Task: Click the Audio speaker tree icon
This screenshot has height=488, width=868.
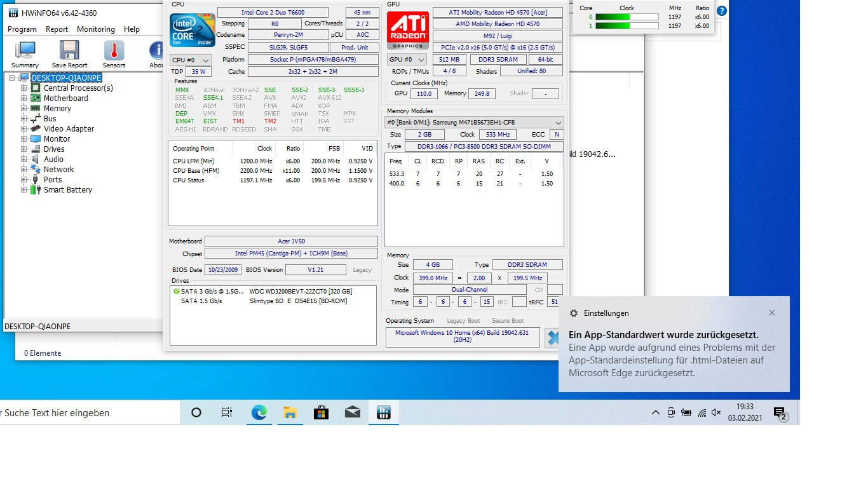Action: [36, 159]
